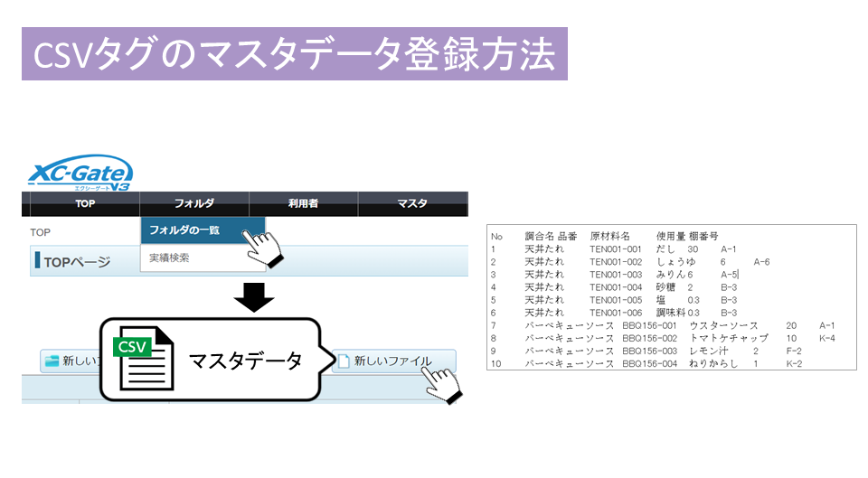Click the TOP breadcrumb link
The image size is (868, 478).
pyautogui.click(x=41, y=232)
